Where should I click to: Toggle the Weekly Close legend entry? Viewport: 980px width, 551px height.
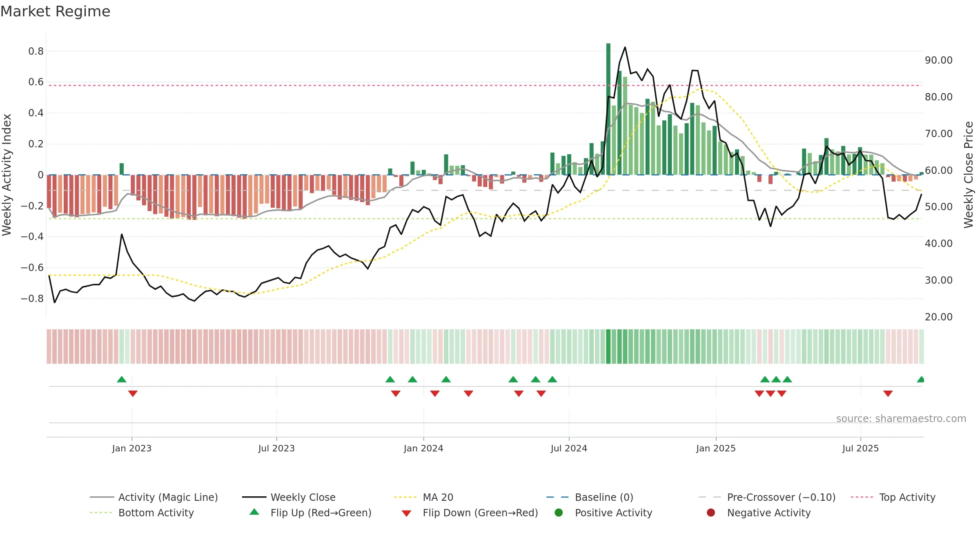click(289, 497)
